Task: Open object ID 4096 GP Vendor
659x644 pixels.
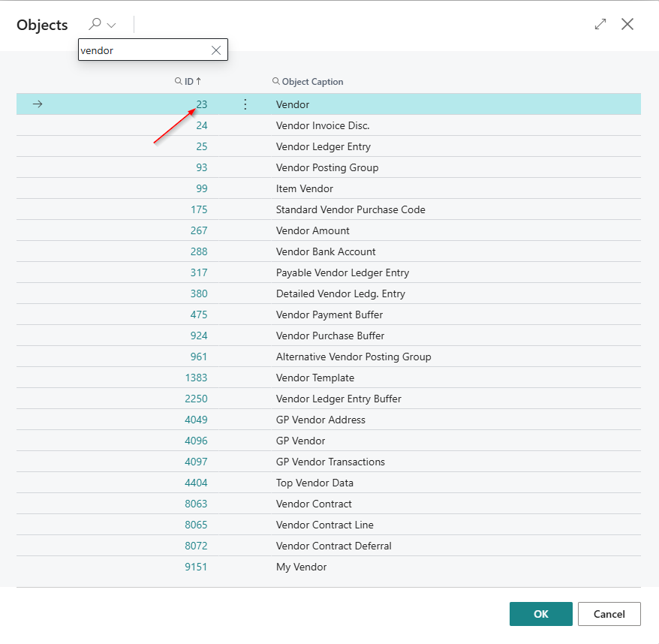Action: point(196,441)
